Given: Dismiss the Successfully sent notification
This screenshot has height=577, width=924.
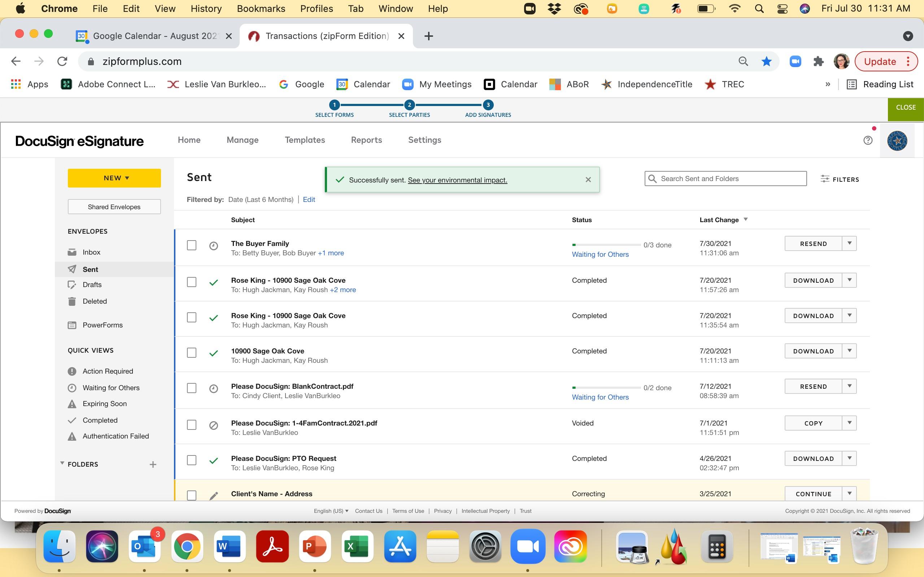Looking at the screenshot, I should click(588, 180).
